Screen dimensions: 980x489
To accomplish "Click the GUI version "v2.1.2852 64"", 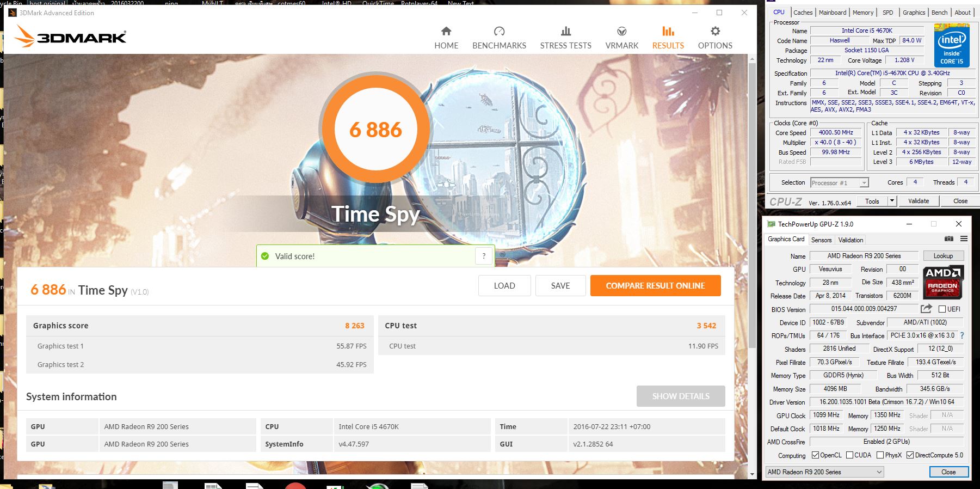I will tap(593, 444).
